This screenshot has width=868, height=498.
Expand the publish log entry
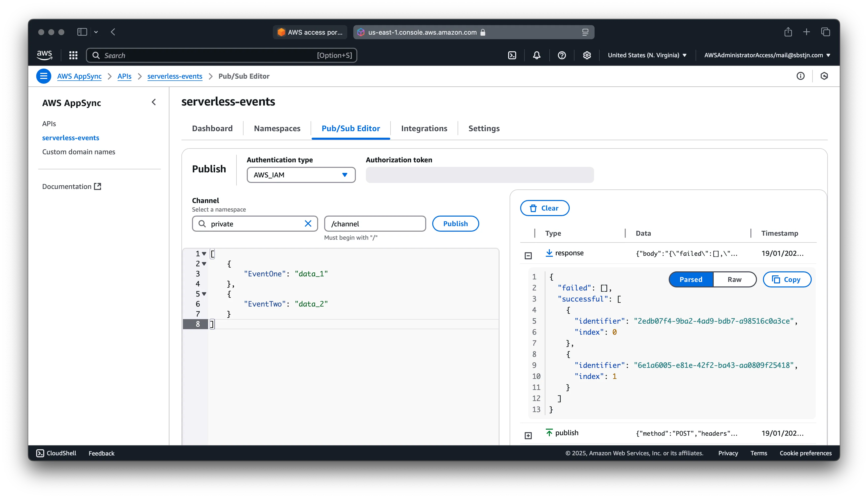(x=528, y=435)
